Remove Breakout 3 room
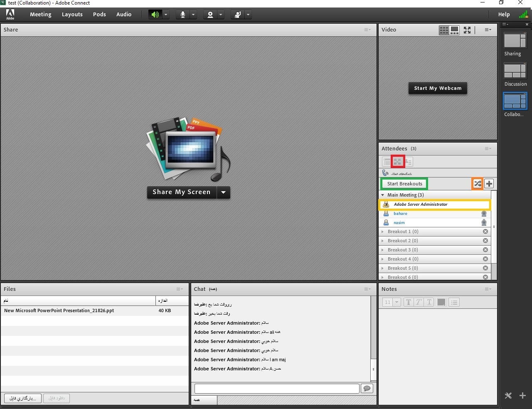The image size is (532, 409). (x=485, y=250)
